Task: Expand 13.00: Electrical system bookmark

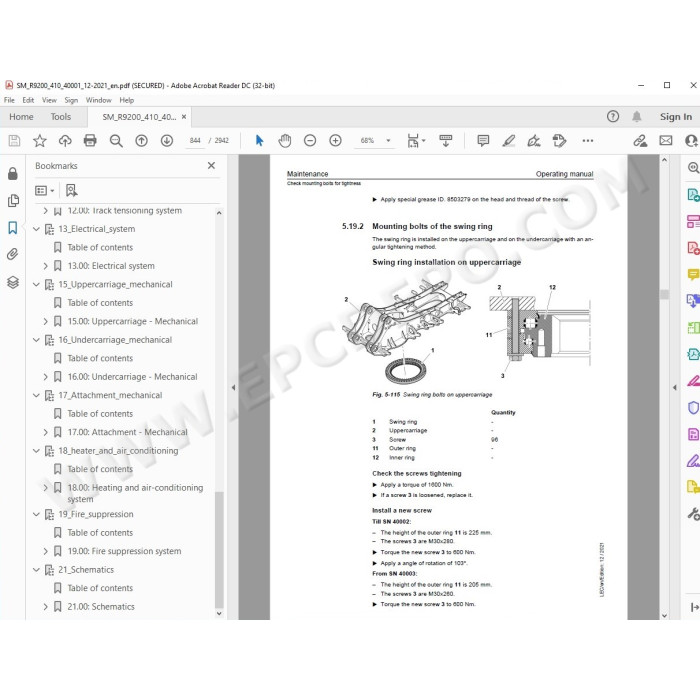Action: click(x=46, y=266)
